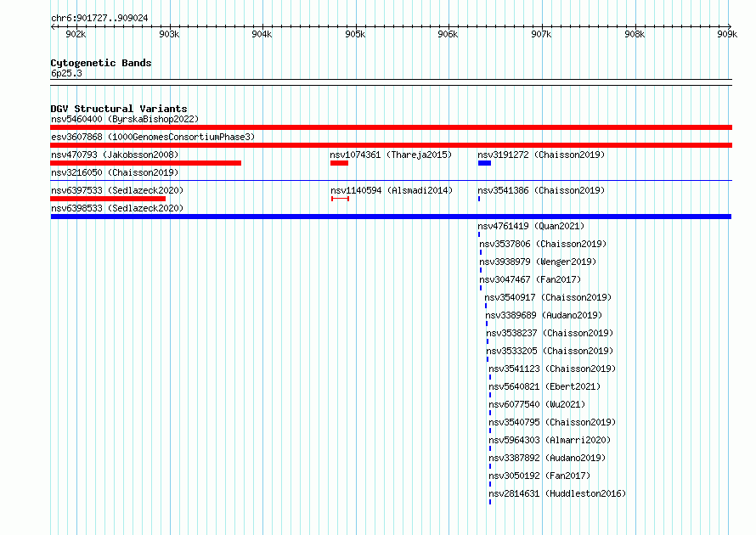
Task: Click the 905k ruler position
Action: pos(355,34)
